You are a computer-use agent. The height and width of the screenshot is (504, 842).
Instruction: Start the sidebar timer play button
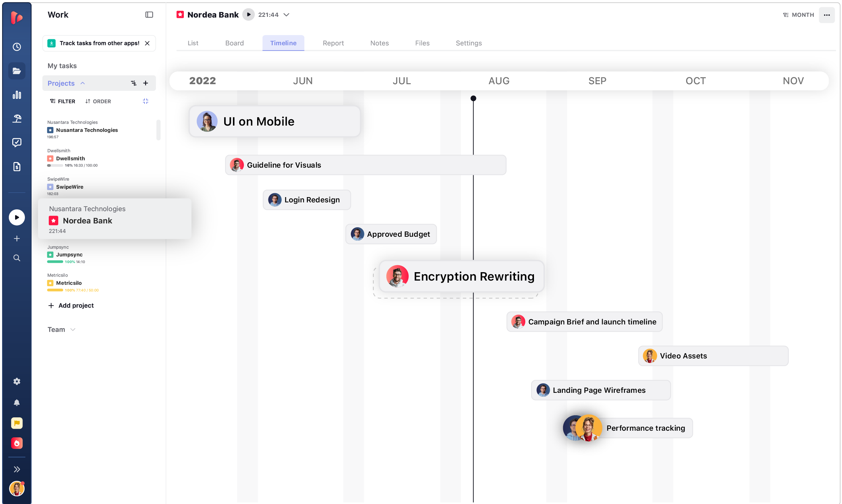(x=17, y=217)
